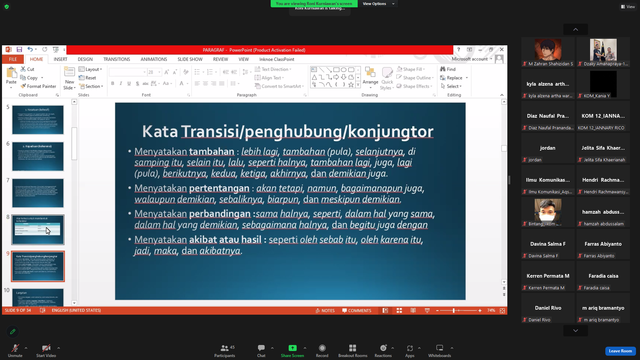Switch to the SLIDE SHOW ribbon tab
The height and width of the screenshot is (360, 640).
(x=190, y=59)
